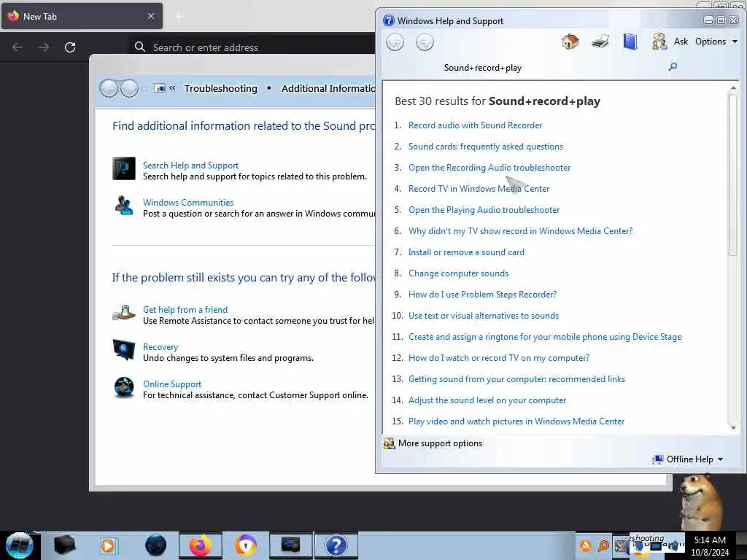The width and height of the screenshot is (747, 560).
Task: Click the dark globe taskbar icon
Action: click(x=156, y=545)
